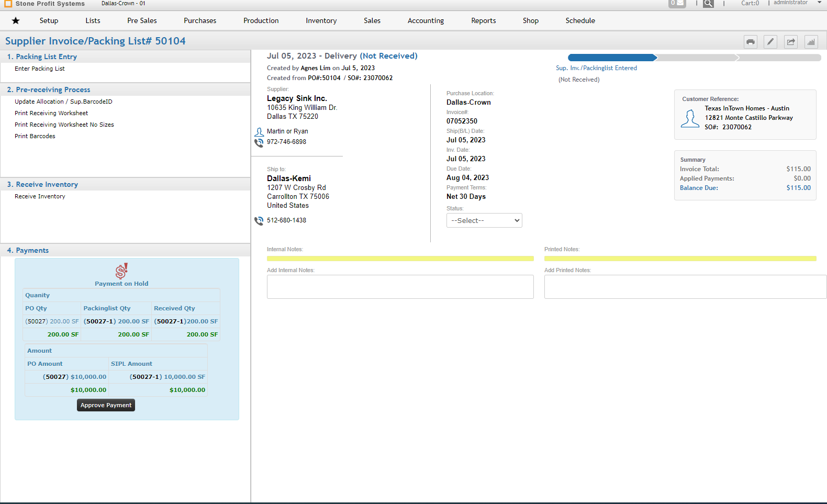Viewport: 827px width, 504px height.
Task: Open the Pre Sales menu
Action: (142, 20)
